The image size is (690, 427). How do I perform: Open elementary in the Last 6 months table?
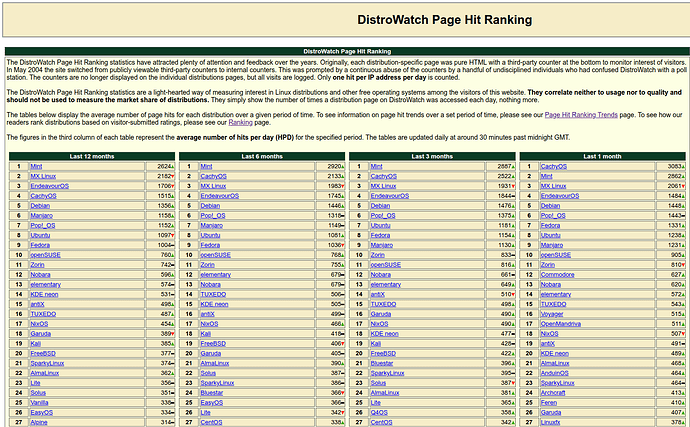[216, 275]
